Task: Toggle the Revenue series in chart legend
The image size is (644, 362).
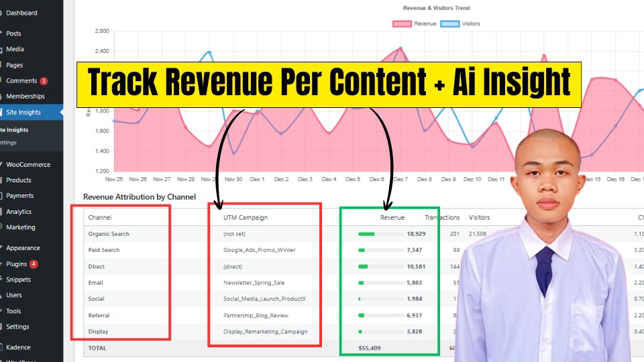Action: (x=425, y=23)
